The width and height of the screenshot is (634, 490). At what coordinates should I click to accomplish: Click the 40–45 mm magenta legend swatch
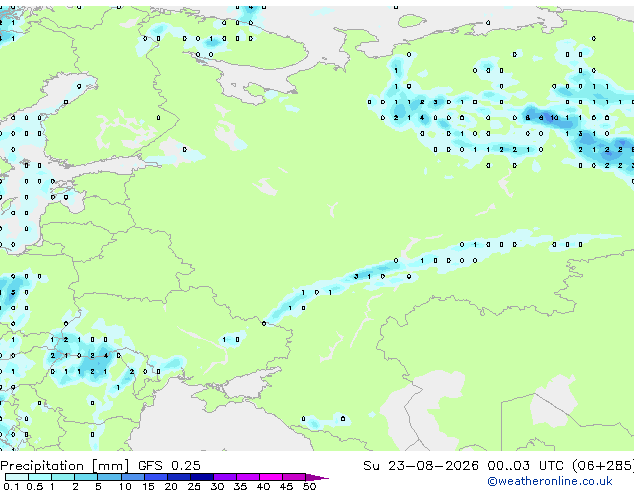coord(271,477)
